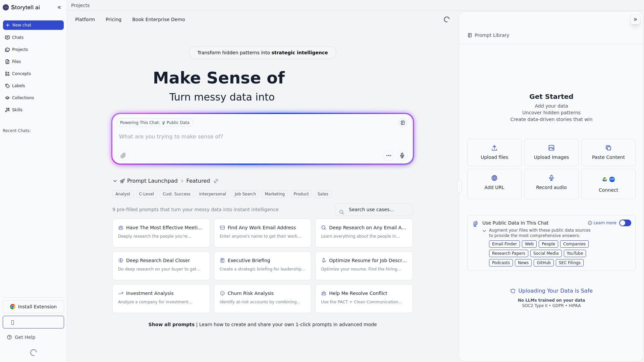Click the paperclip attachment icon in chat input
The height and width of the screenshot is (362, 644).
pyautogui.click(x=123, y=156)
